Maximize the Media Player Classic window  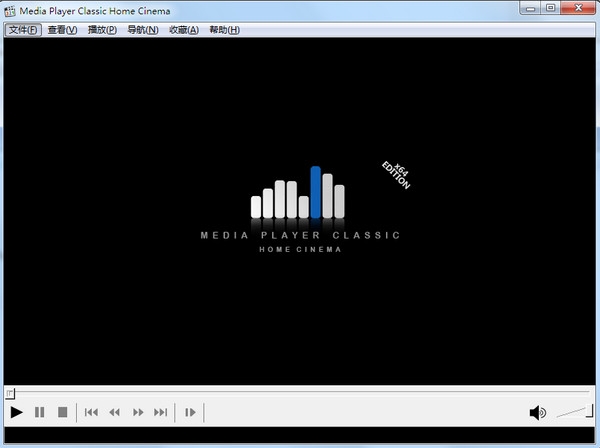pos(551,8)
